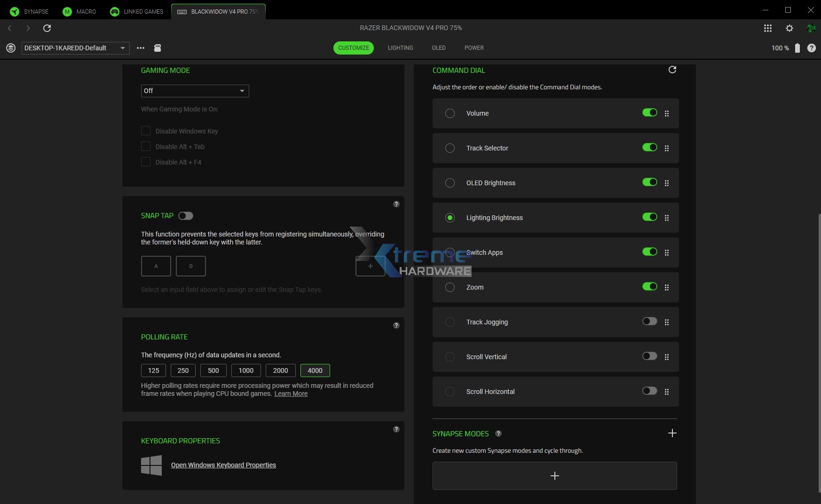Open Synapse settings gear icon
The image size is (821, 504).
[789, 28]
